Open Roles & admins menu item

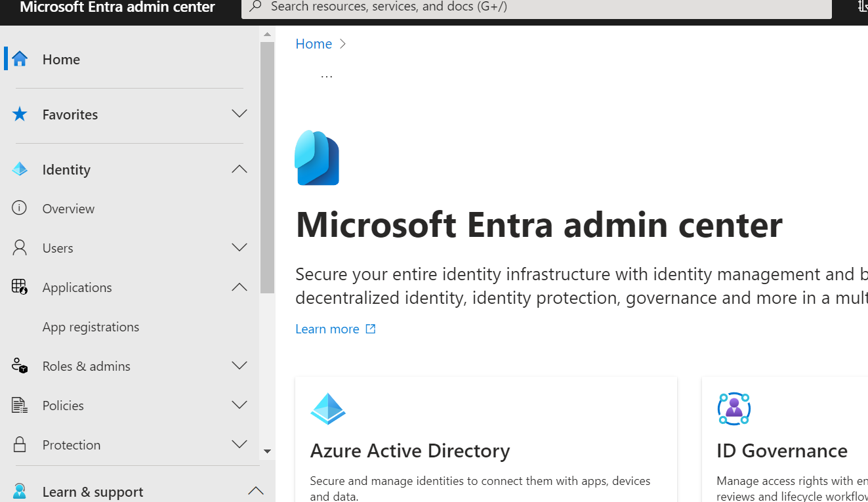[86, 366]
